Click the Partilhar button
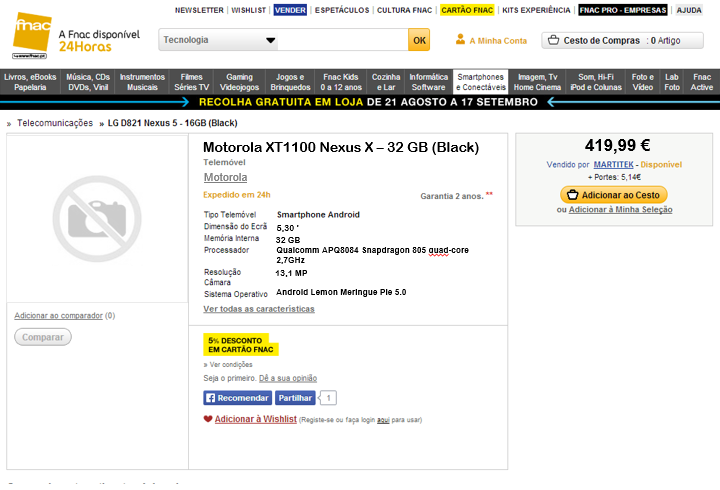The width and height of the screenshot is (720, 490). point(295,398)
